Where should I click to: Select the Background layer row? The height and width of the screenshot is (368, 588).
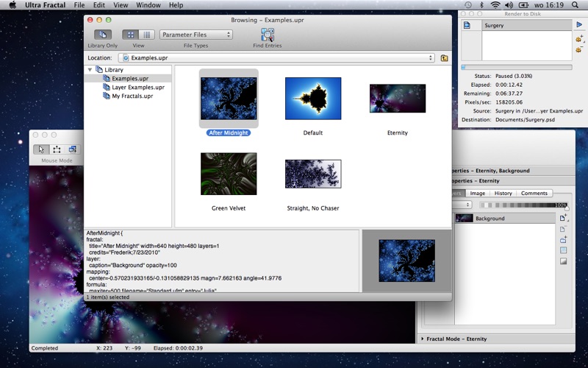coord(505,218)
